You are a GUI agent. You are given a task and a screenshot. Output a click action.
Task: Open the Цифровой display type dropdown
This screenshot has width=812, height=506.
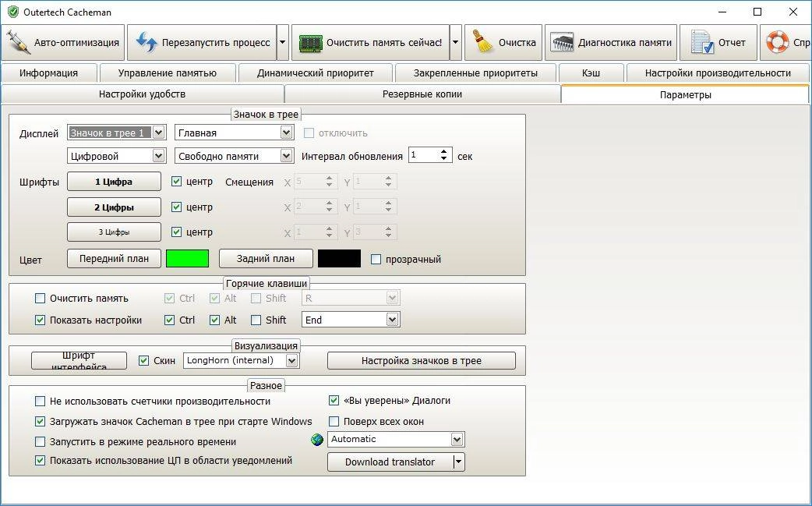point(159,156)
